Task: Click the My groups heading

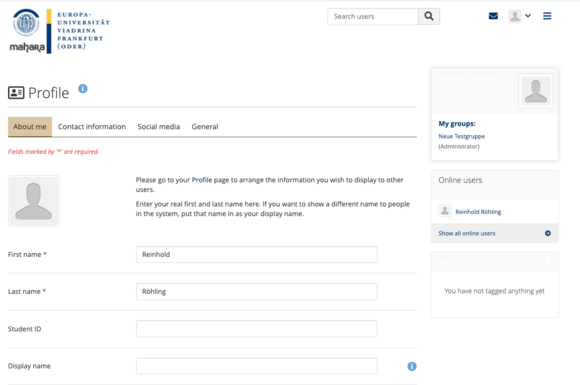Action: (x=457, y=124)
